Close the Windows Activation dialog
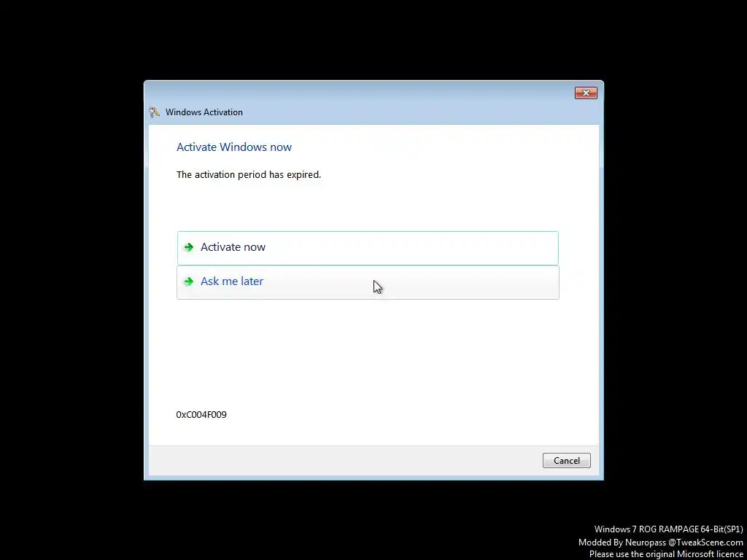This screenshot has height=560, width=747. [586, 93]
